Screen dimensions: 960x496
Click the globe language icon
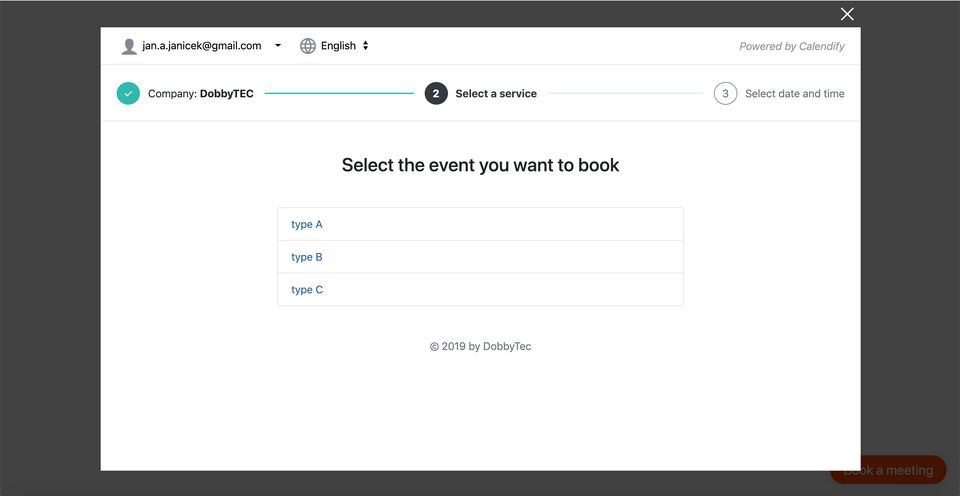tap(308, 46)
